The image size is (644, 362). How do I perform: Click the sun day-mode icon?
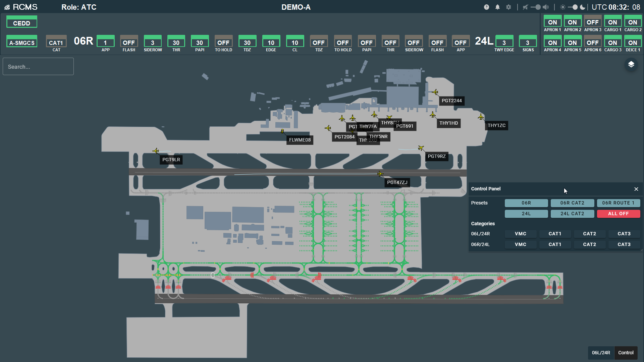point(562,7)
